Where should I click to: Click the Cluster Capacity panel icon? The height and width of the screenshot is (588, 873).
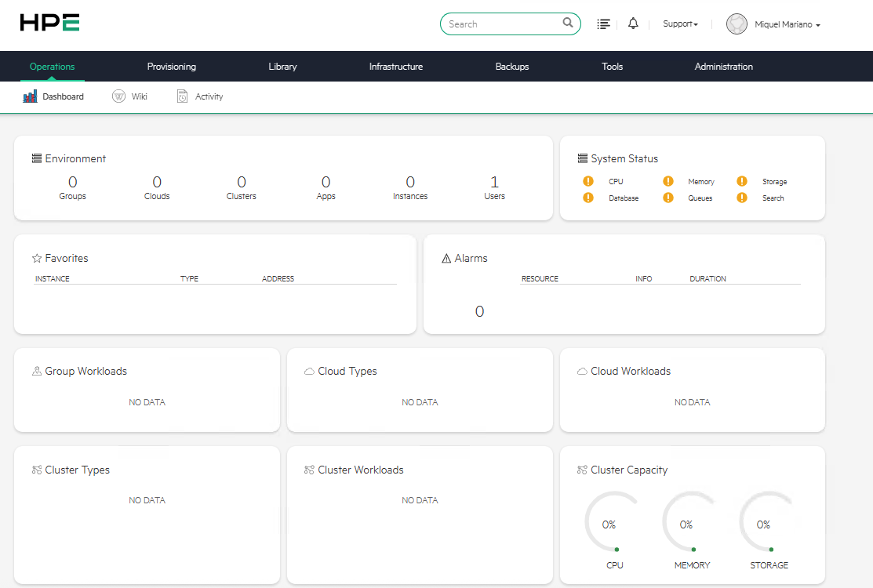pyautogui.click(x=581, y=469)
